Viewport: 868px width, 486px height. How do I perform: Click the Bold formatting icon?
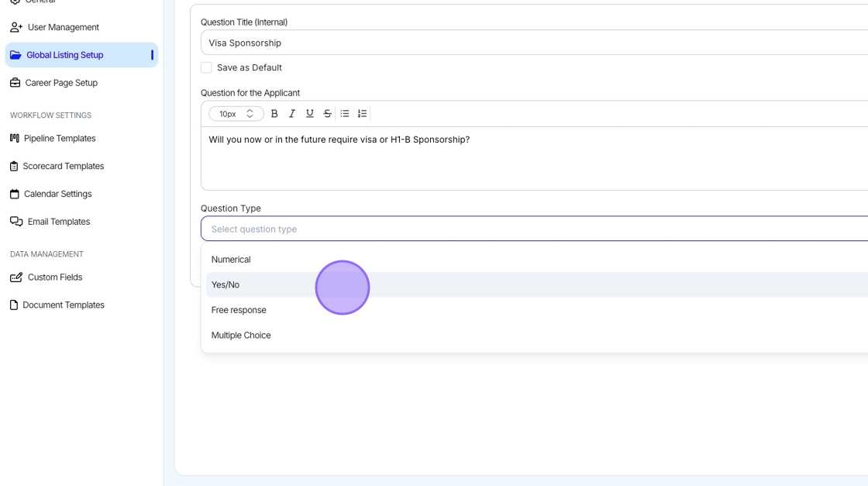274,114
